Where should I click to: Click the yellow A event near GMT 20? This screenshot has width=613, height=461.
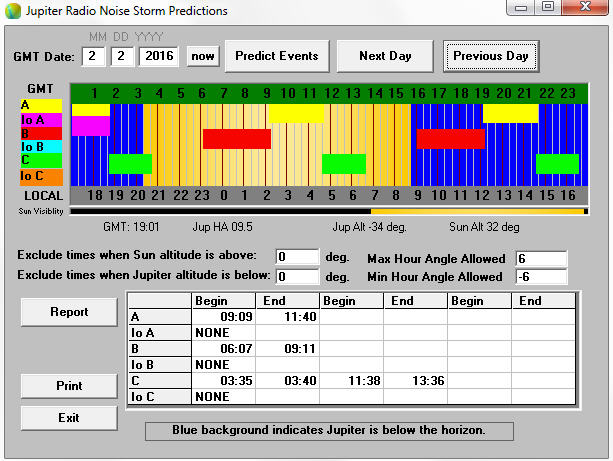pyautogui.click(x=511, y=113)
